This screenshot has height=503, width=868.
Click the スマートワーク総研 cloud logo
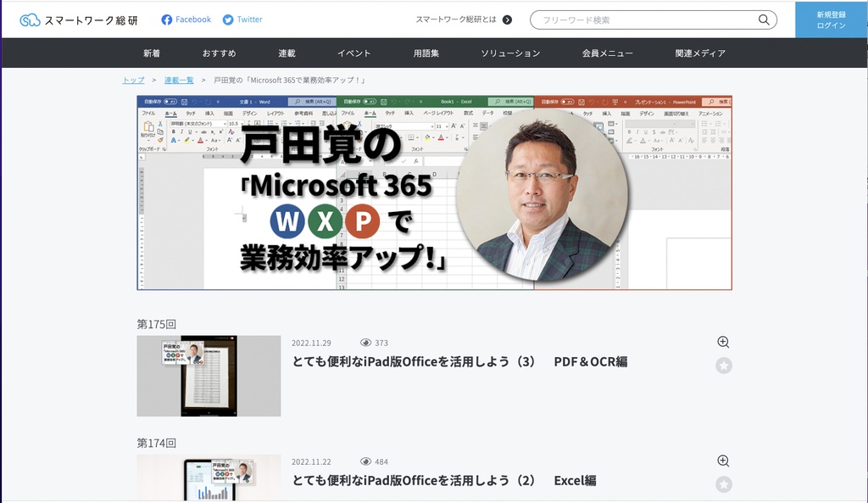tap(79, 20)
